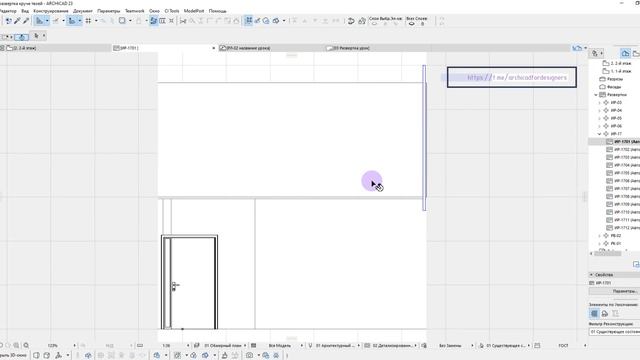The image size is (640, 360).
Task: Select the Разрезы folder in Navigator
Action: coord(611,79)
